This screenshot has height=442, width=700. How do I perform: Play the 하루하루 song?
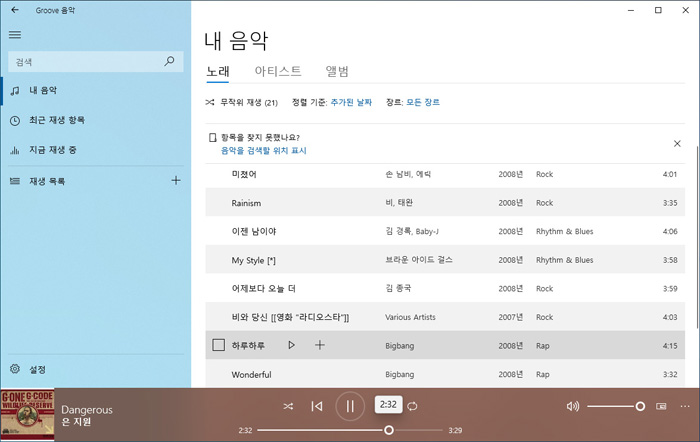click(x=291, y=345)
